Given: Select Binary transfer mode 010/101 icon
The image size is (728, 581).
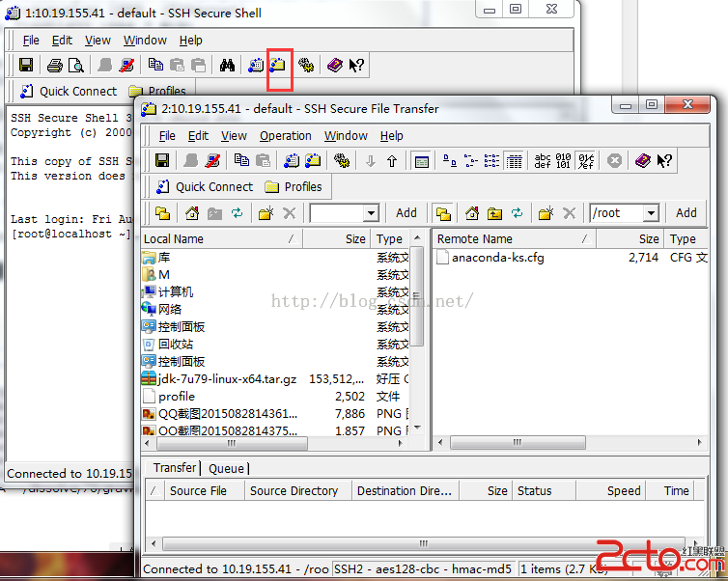Looking at the screenshot, I should click(x=563, y=160).
